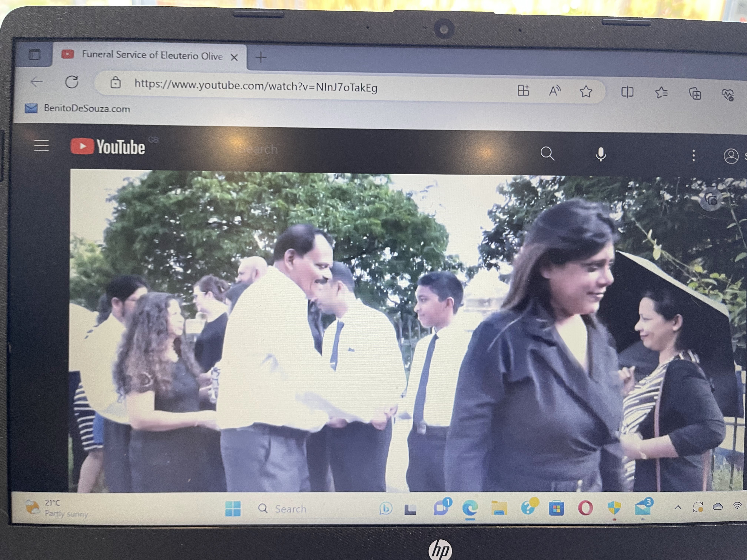Open a new browser tab

260,57
